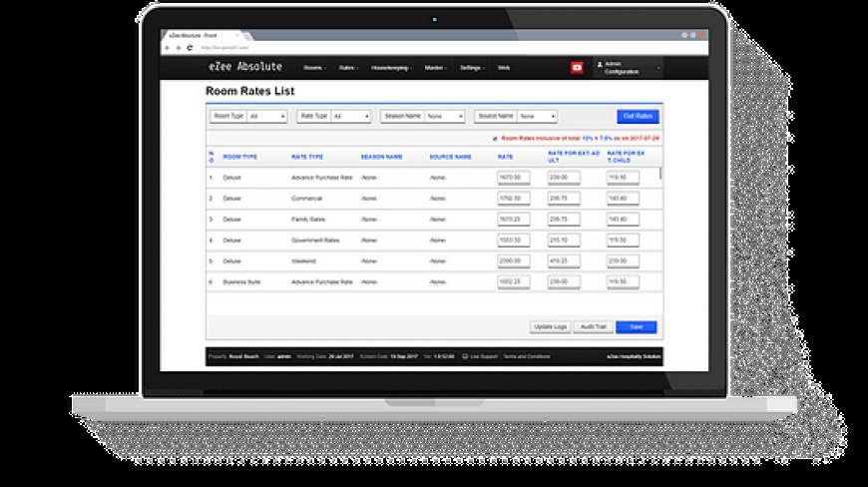Edit Rate field for Deluxe Government Rates row

(x=513, y=241)
